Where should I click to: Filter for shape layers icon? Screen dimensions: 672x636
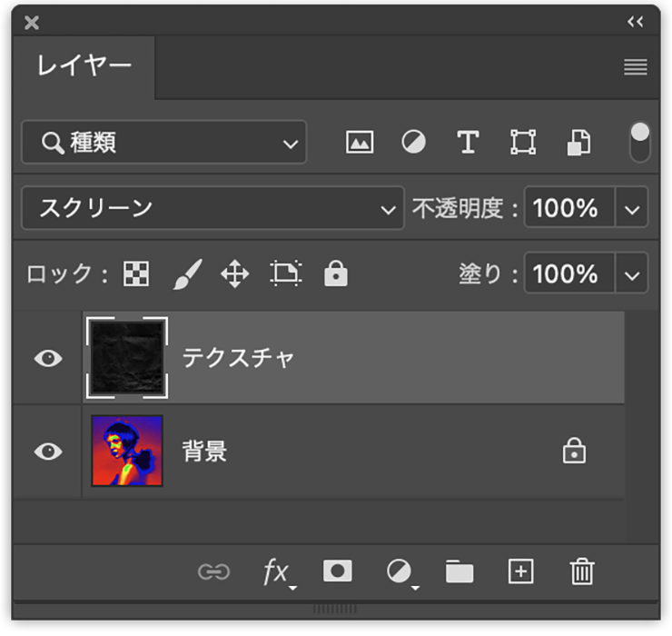click(x=523, y=142)
